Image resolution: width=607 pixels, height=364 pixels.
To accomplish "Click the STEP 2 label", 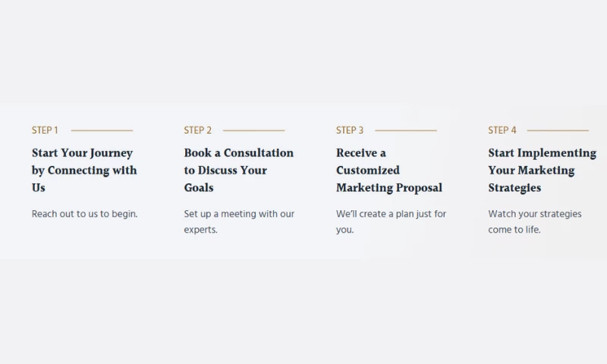I will (x=197, y=130).
